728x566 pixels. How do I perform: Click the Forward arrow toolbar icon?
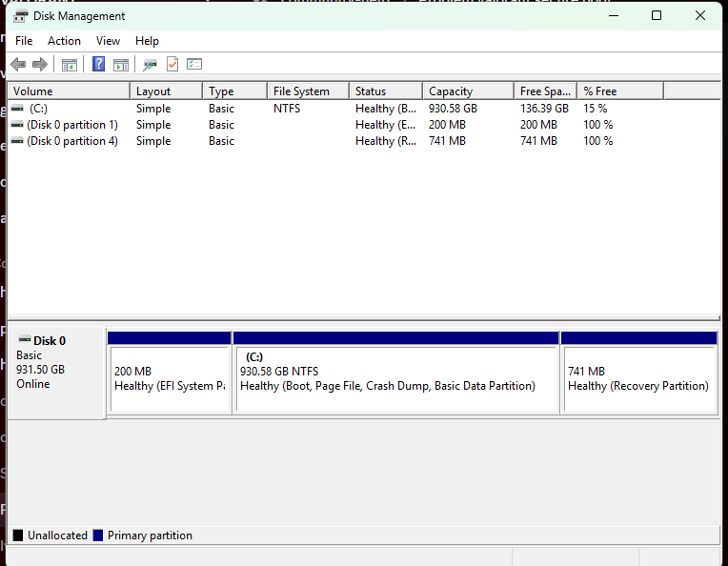pos(40,64)
